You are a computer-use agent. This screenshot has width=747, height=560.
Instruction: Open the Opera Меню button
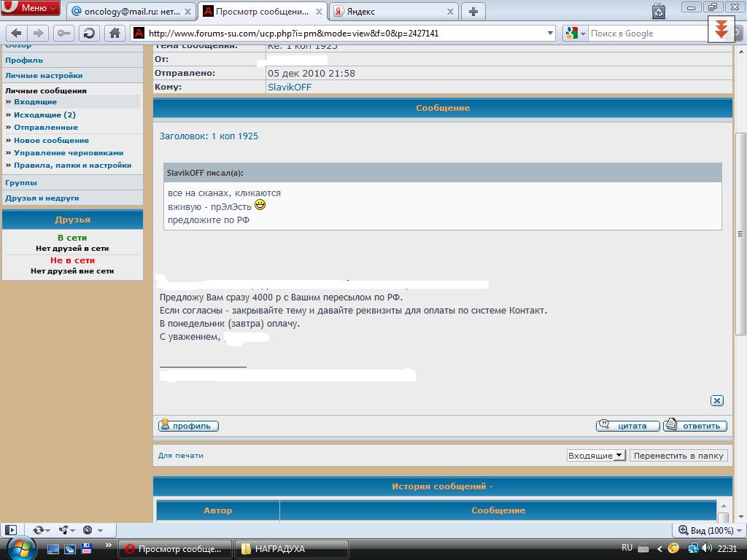(x=30, y=7)
